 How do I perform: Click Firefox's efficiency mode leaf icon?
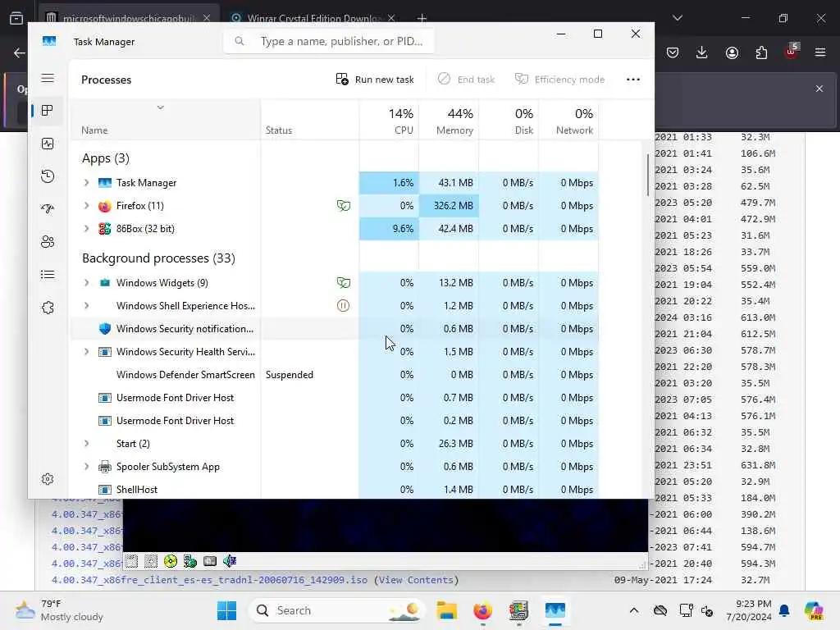pos(344,206)
